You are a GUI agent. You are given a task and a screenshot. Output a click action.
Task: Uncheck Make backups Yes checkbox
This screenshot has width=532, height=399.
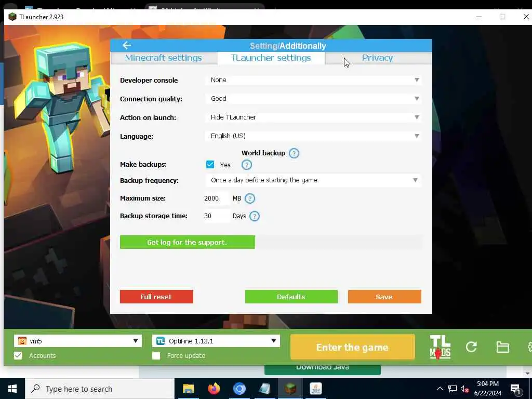pos(210,165)
